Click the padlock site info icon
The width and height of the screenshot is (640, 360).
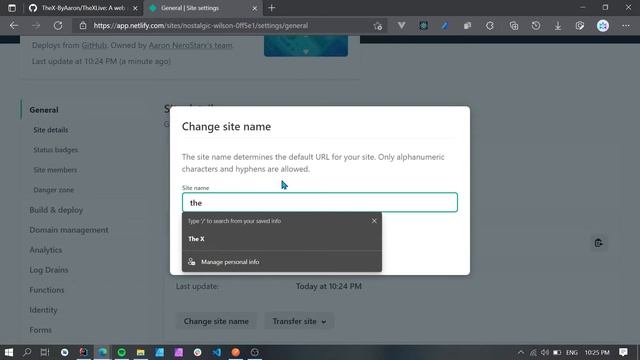pos(83,26)
